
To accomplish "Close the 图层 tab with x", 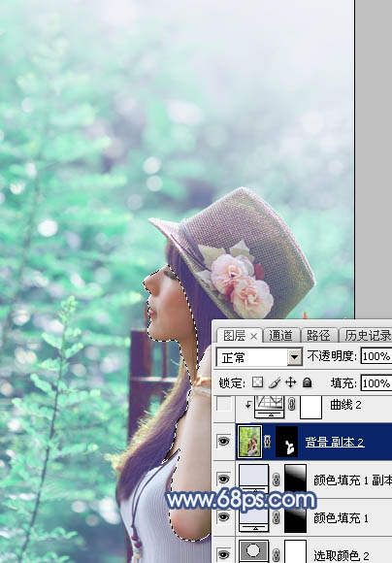I will tap(253, 337).
